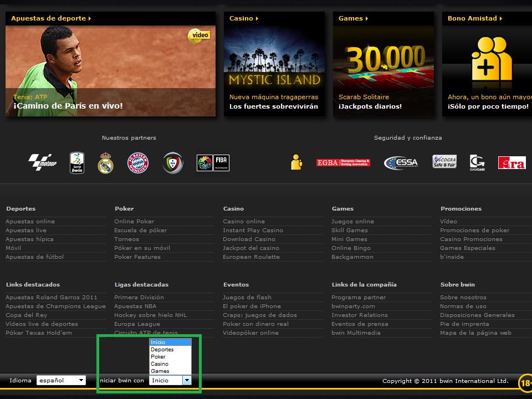Click the red 'sra' logo

pyautogui.click(x=511, y=163)
